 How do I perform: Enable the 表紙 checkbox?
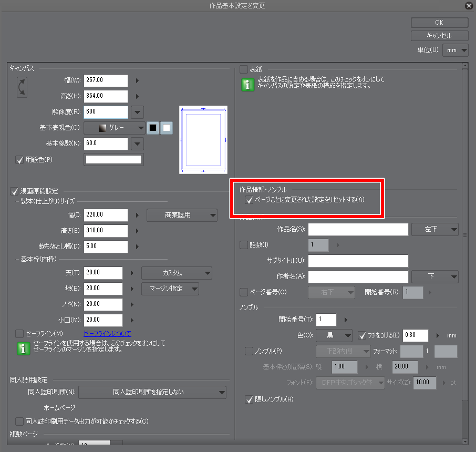(244, 69)
